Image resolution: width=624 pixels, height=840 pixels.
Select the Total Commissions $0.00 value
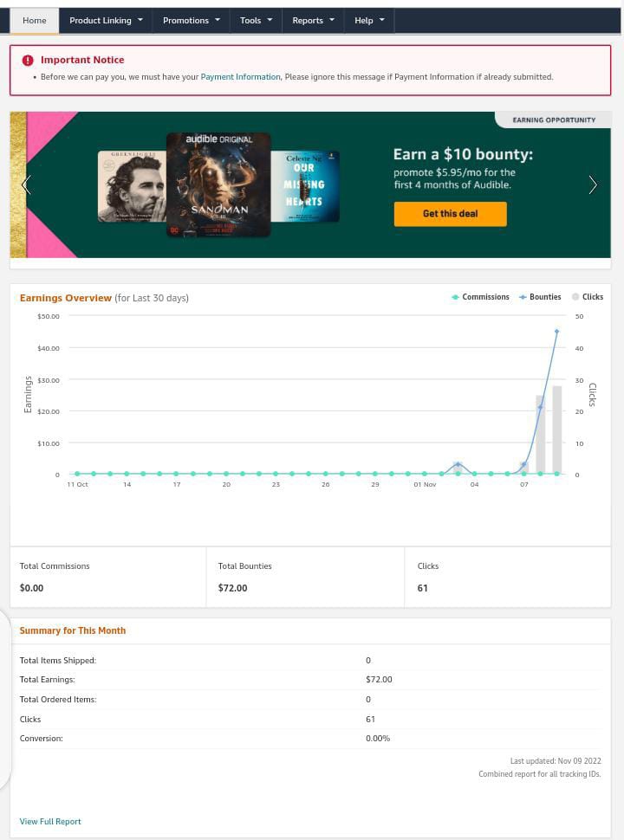[31, 588]
